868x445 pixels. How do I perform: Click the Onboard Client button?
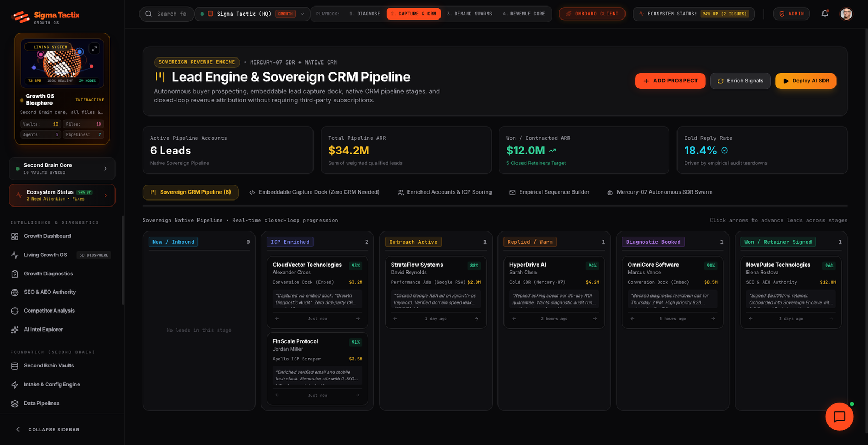click(592, 14)
